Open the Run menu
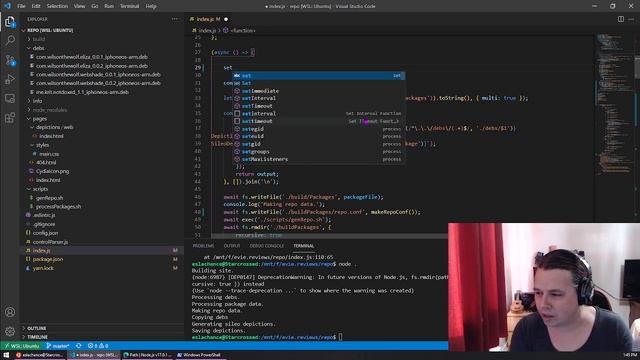The height and width of the screenshot is (360, 640). point(109,6)
